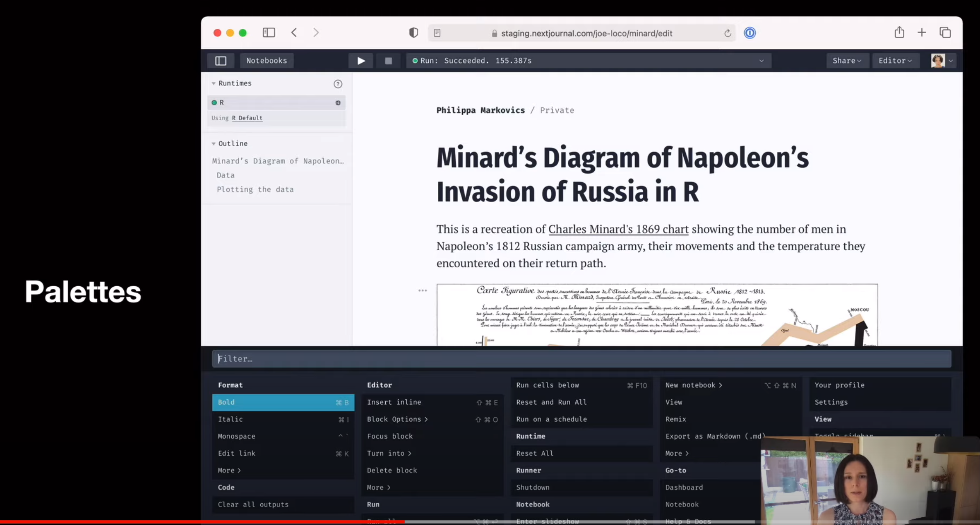Select Bold in the Format palette

click(283, 402)
